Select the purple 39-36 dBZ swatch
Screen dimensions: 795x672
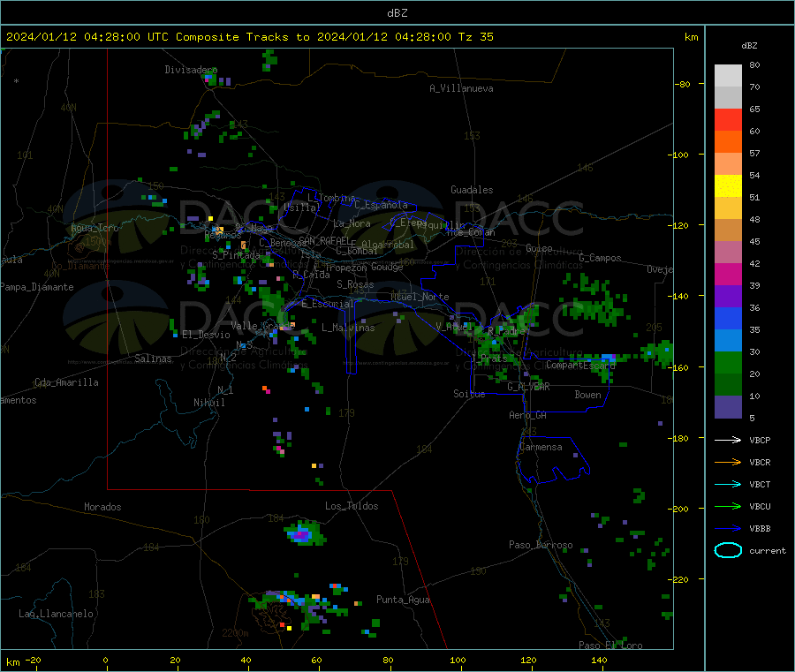click(728, 297)
